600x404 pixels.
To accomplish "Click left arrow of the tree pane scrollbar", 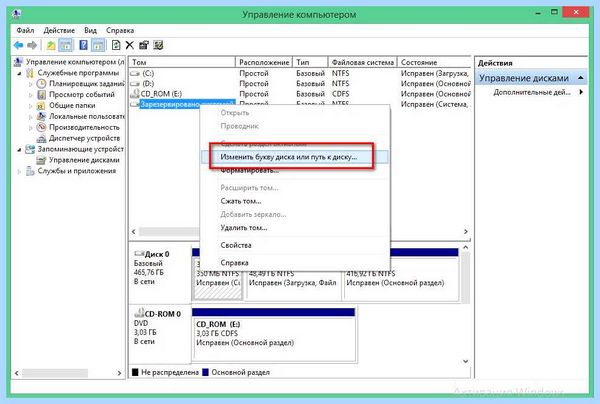I will 16,373.
